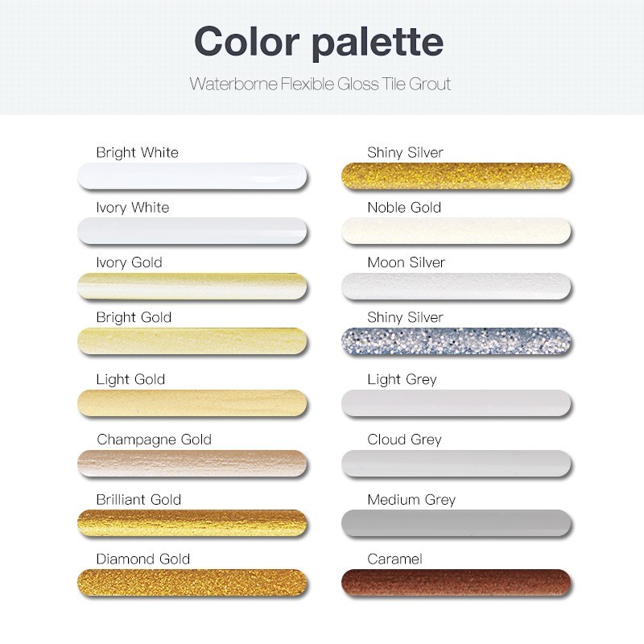Pick the Bright Gold swatch
The height and width of the screenshot is (644, 644).
click(192, 341)
